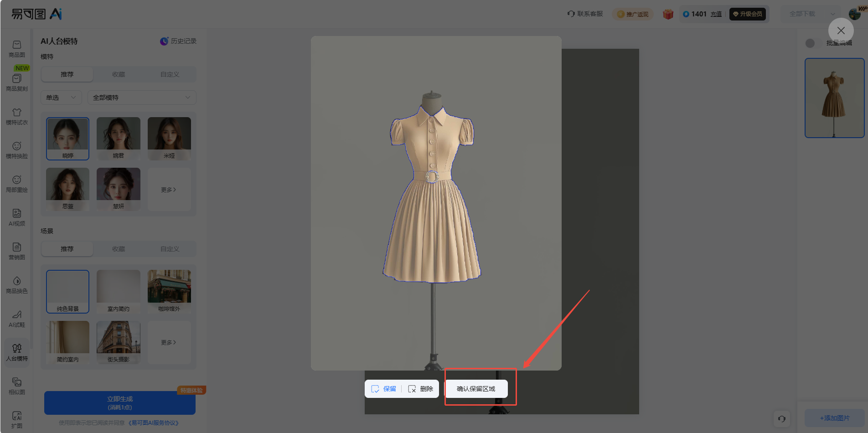The height and width of the screenshot is (433, 868).
Task: Open the AI视频 sidebar tool
Action: 17,218
